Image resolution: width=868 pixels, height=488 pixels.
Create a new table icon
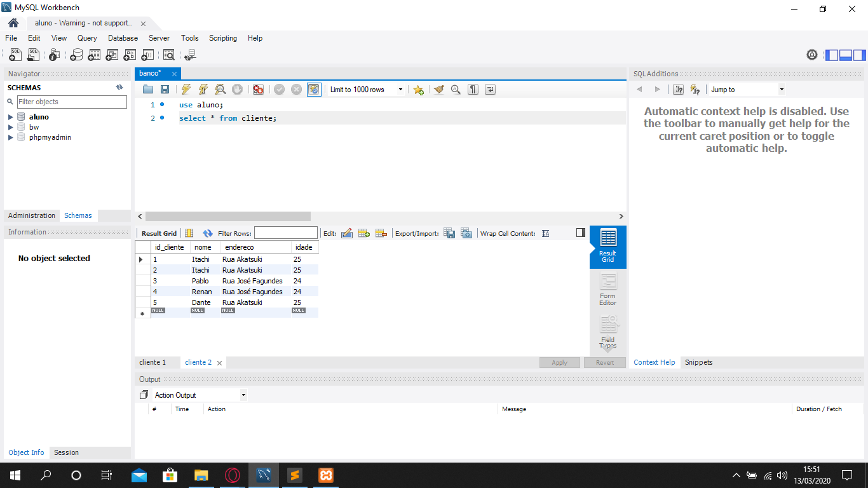(x=94, y=55)
